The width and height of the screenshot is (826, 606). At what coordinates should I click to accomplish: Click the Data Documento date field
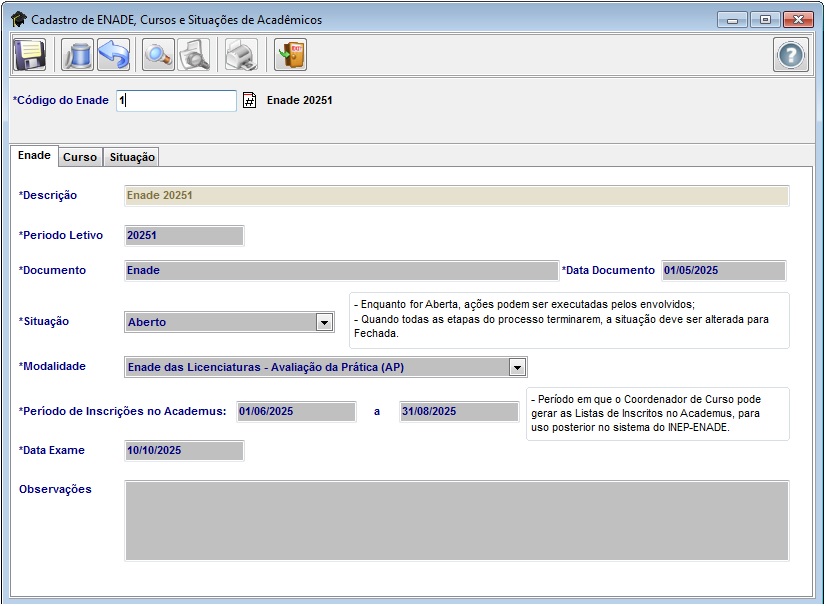pos(723,270)
